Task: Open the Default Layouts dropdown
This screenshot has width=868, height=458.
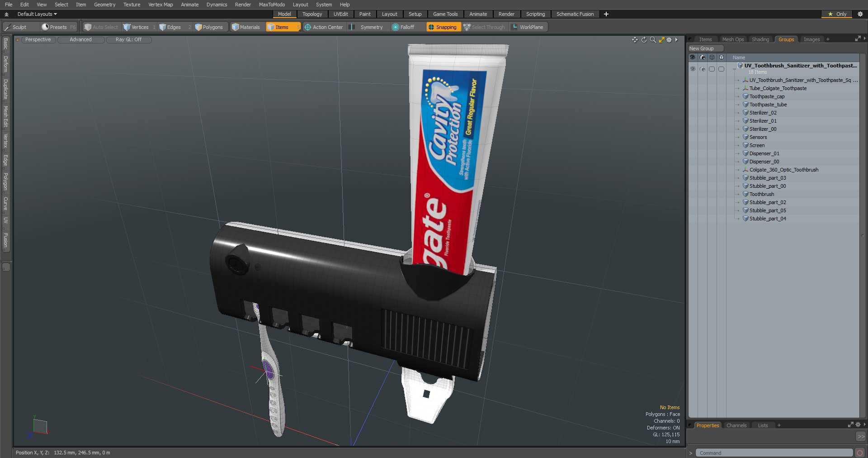Action: [x=37, y=14]
